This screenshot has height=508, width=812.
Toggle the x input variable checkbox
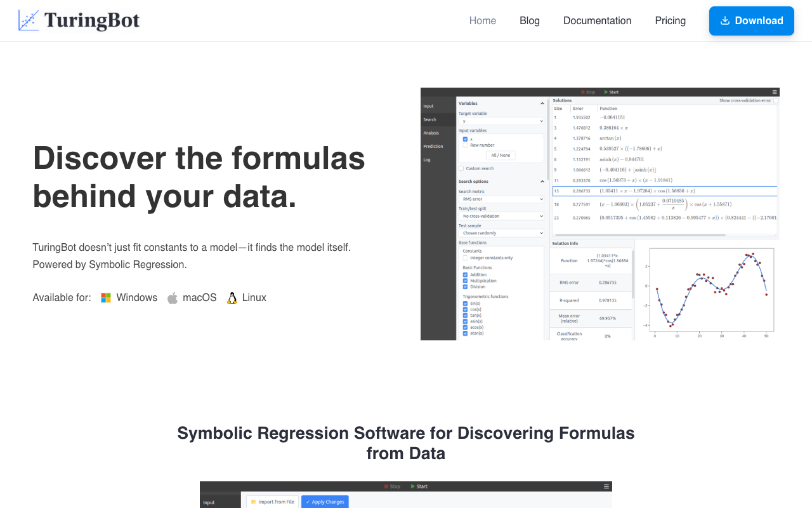tap(465, 139)
